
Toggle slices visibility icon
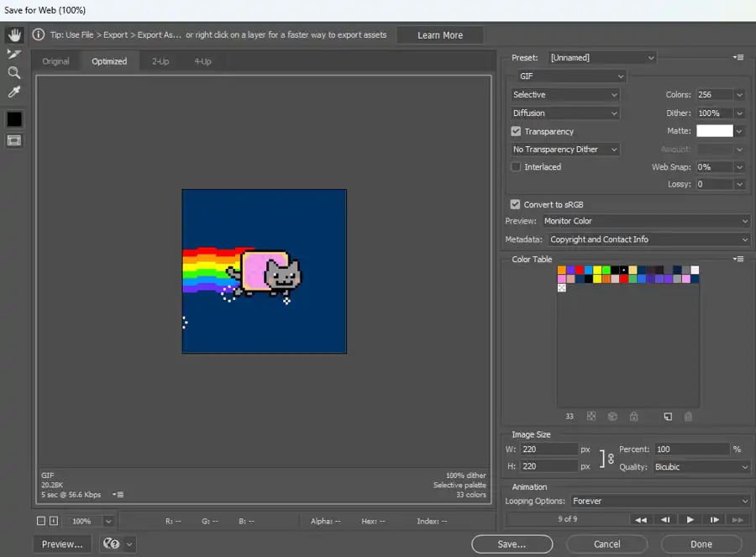14,140
